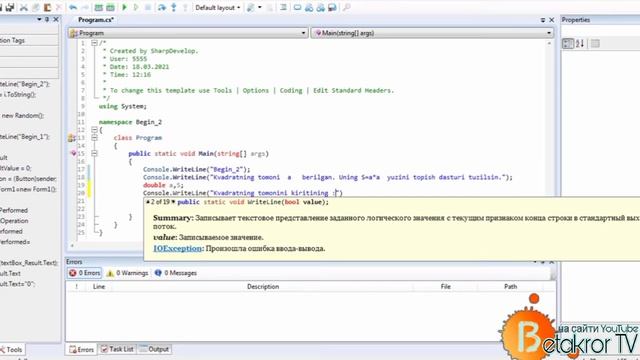Sort error list by Description column
640x360 pixels.
(x=263, y=287)
